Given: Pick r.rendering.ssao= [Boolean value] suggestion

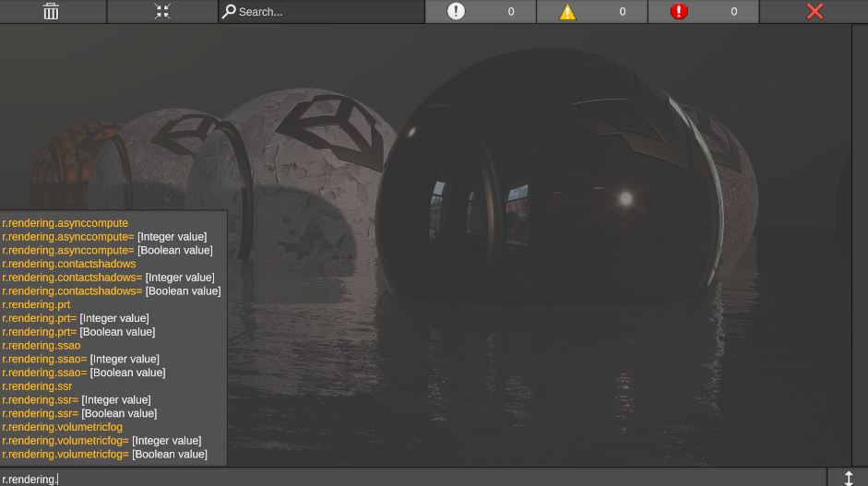Looking at the screenshot, I should [x=84, y=373].
